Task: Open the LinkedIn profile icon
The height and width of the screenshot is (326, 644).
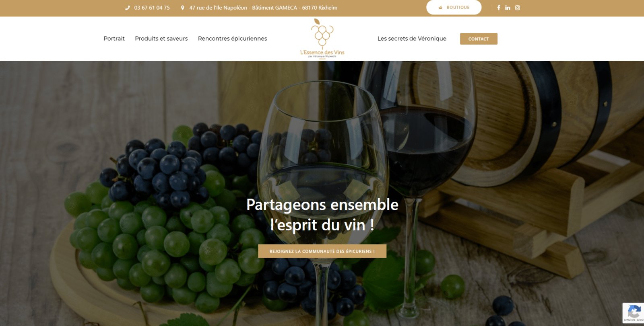Action: pyautogui.click(x=508, y=8)
